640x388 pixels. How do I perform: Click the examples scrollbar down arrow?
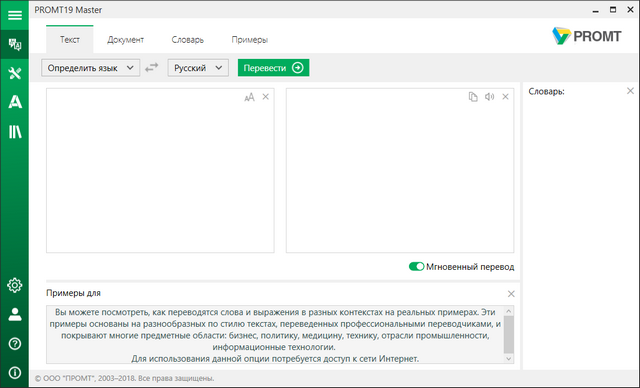(x=509, y=359)
